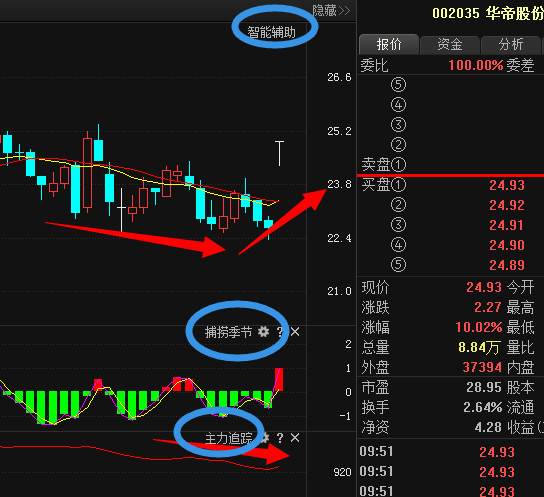Click the latest red bar in 捕捞季节 histogram

pos(279,379)
